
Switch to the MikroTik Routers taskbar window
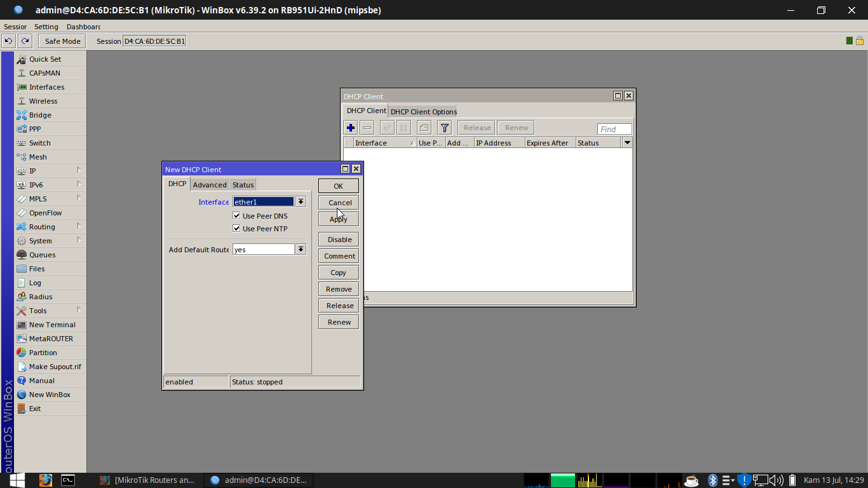coord(149,480)
